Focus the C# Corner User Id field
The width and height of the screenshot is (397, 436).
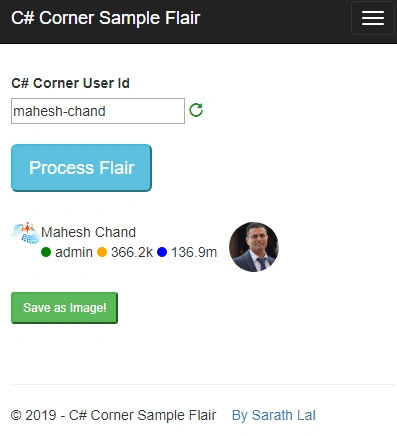coord(98,111)
